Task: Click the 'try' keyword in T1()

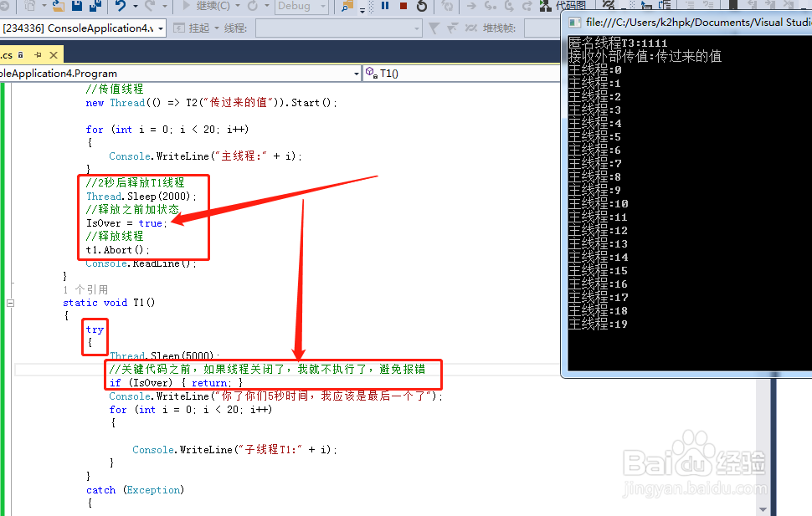Action: click(95, 330)
